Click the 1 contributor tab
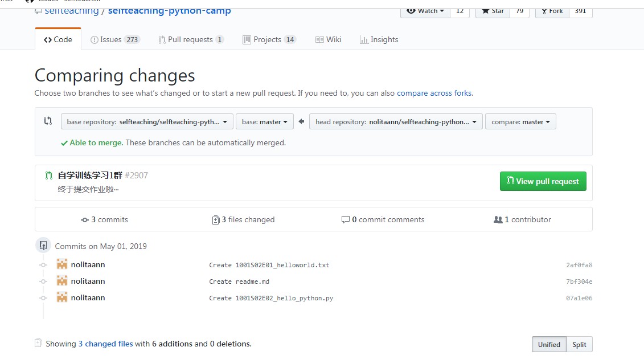Image resolution: width=644 pixels, height=359 pixels. coord(522,219)
